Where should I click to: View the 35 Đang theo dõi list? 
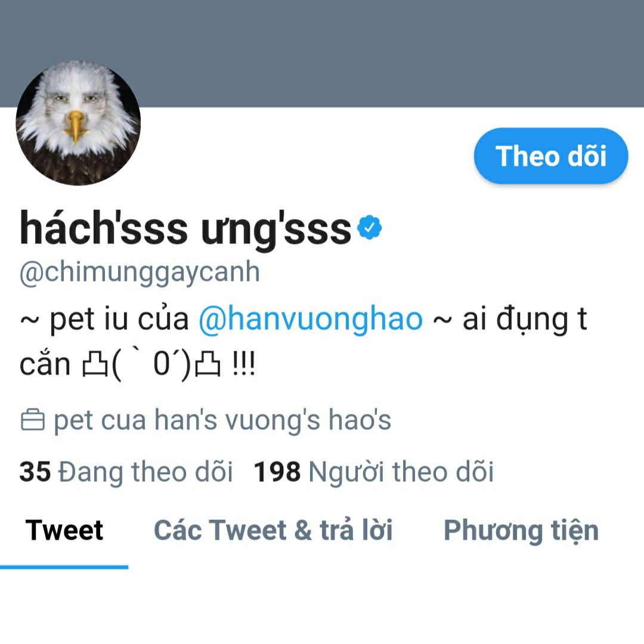(x=126, y=472)
